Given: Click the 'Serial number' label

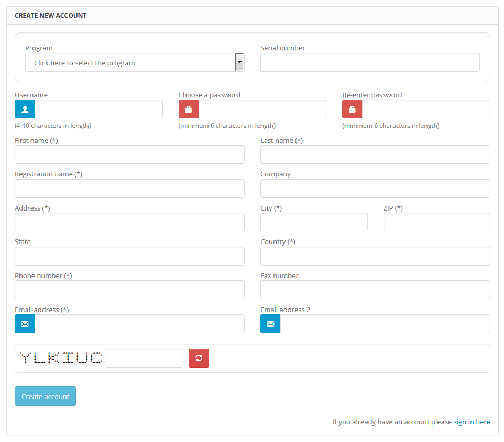Looking at the screenshot, I should point(282,48).
